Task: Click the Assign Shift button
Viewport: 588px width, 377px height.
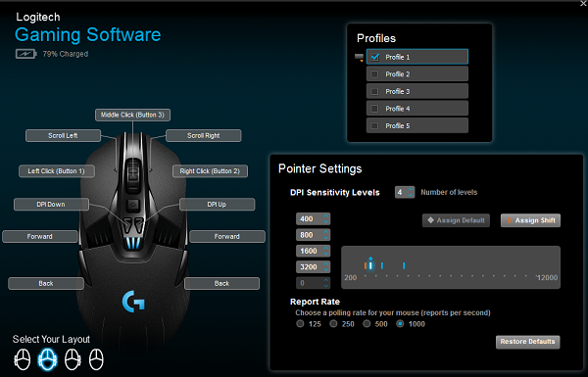Action: click(x=530, y=220)
